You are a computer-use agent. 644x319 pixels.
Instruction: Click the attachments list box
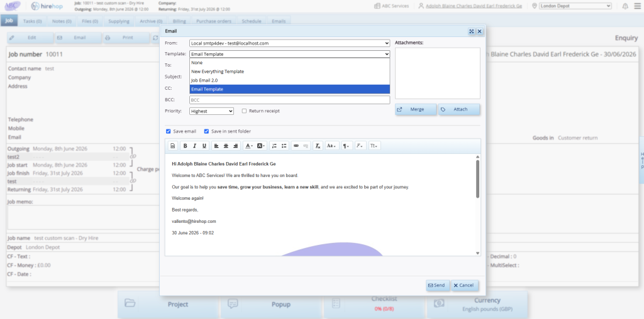click(438, 73)
